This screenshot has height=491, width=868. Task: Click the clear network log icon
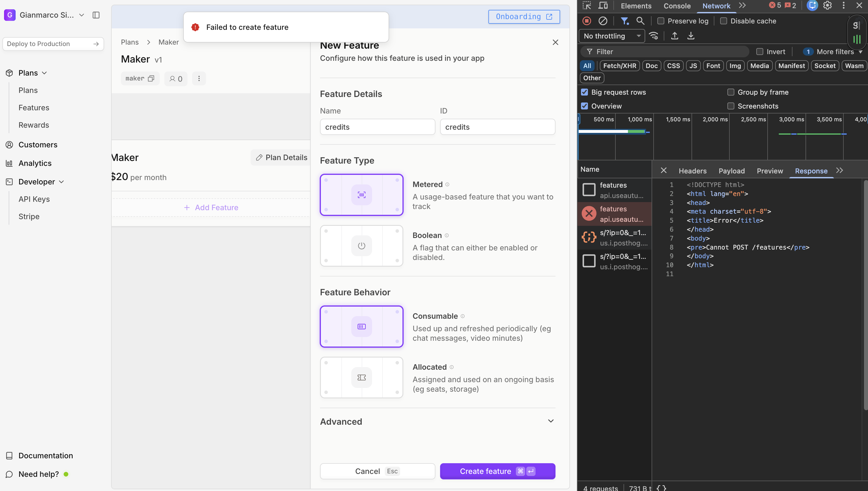603,21
